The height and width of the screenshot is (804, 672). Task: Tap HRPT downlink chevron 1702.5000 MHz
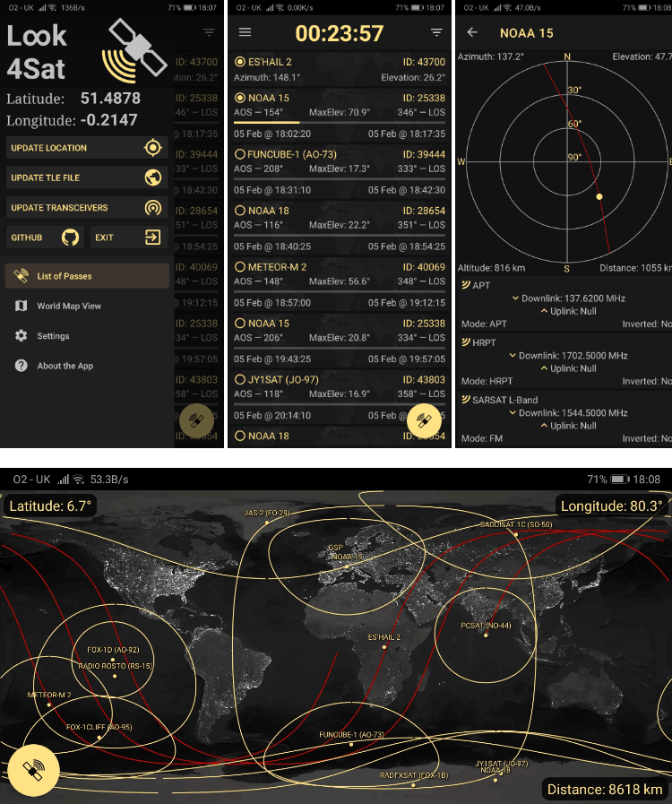(x=513, y=355)
